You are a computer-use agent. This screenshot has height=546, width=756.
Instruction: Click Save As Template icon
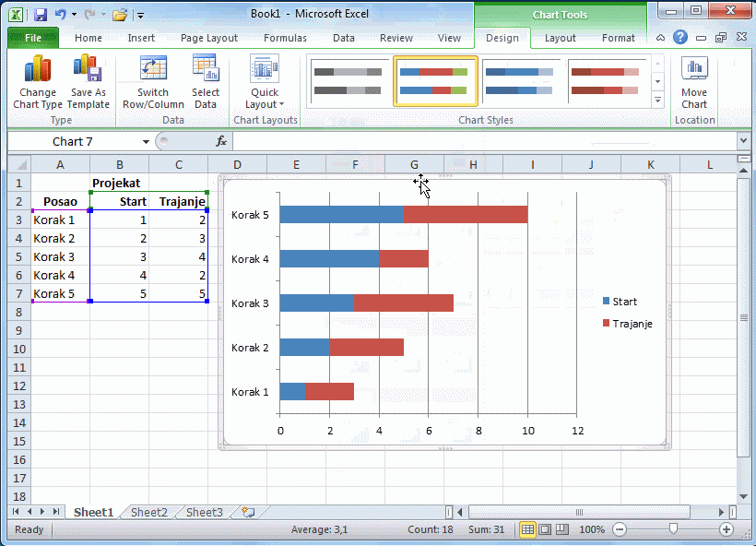(x=88, y=70)
